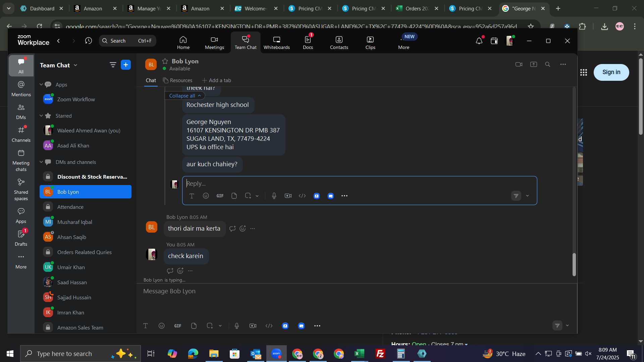Click the thread Reply input field
Viewport: 644px width, 362px height.
pyautogui.click(x=359, y=184)
